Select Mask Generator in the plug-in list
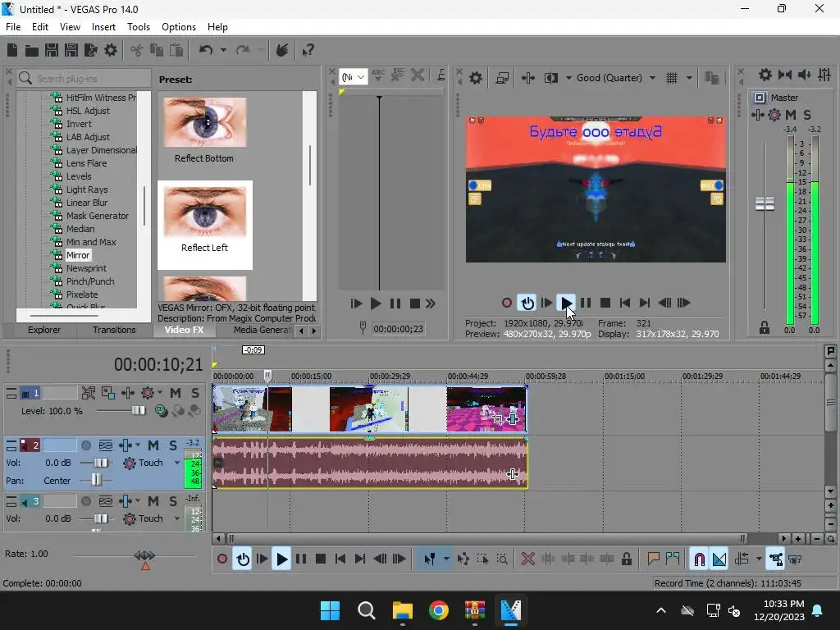840x630 pixels. point(97,216)
